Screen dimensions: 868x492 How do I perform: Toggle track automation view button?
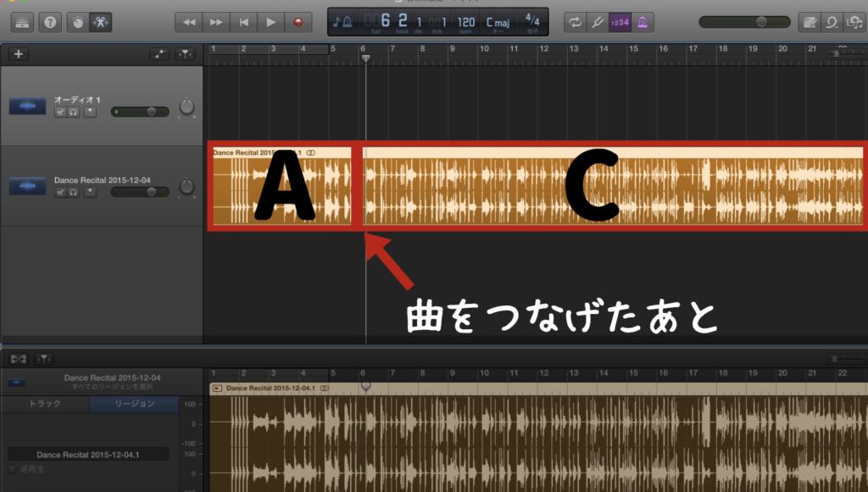159,53
